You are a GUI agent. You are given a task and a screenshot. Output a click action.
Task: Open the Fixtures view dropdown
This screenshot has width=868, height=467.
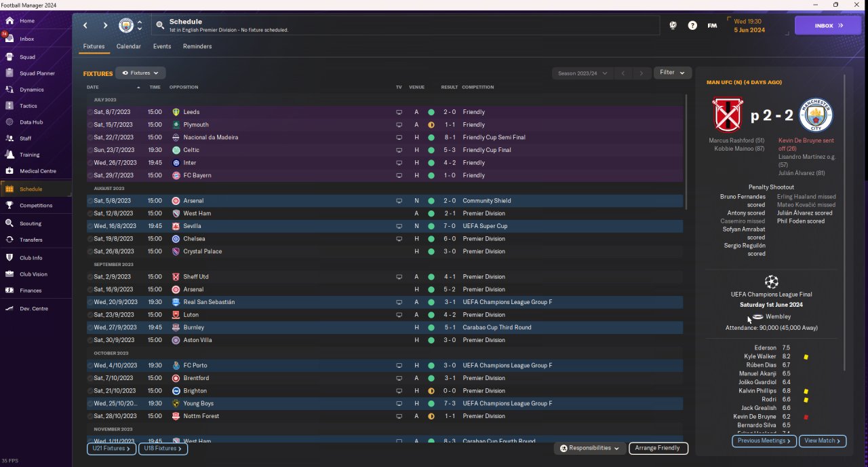pyautogui.click(x=140, y=73)
